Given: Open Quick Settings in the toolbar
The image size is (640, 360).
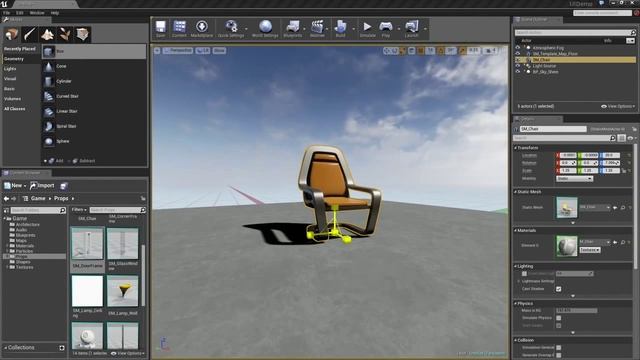Looking at the screenshot, I should click(231, 29).
